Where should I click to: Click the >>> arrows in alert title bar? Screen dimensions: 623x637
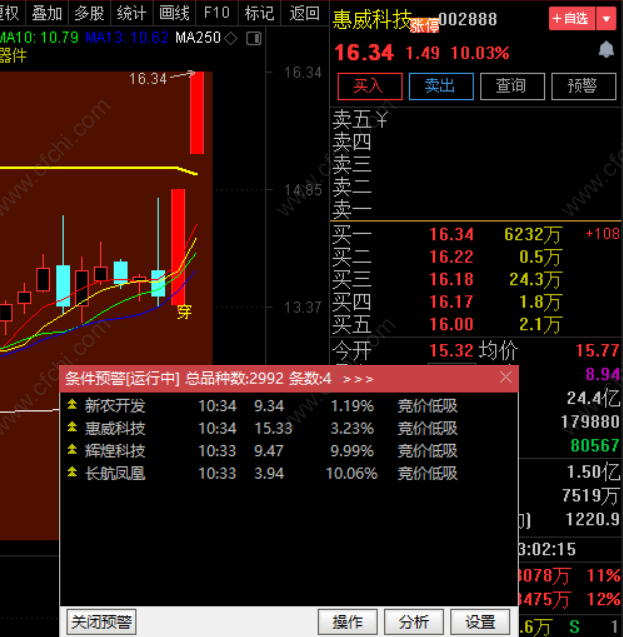[x=358, y=379]
